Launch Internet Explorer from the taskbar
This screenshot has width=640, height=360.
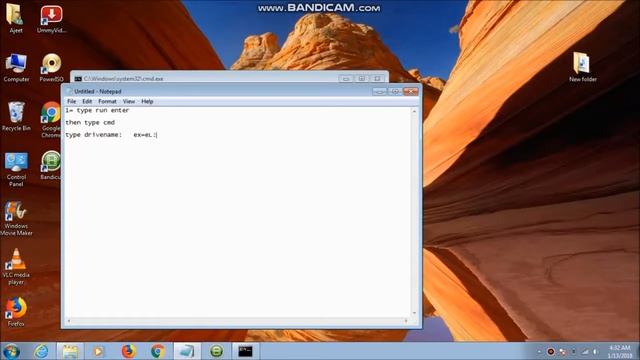pyautogui.click(x=41, y=351)
